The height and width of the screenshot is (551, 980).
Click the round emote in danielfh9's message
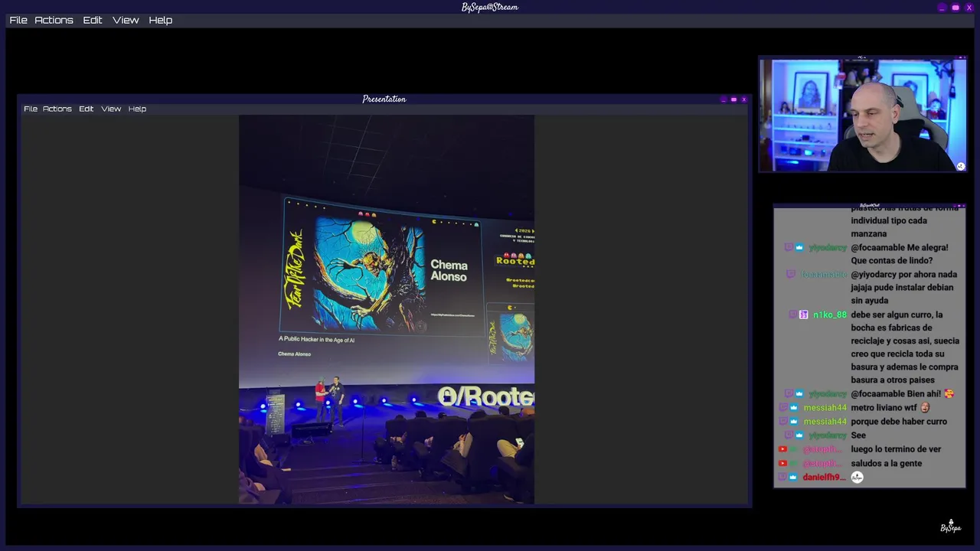point(857,477)
